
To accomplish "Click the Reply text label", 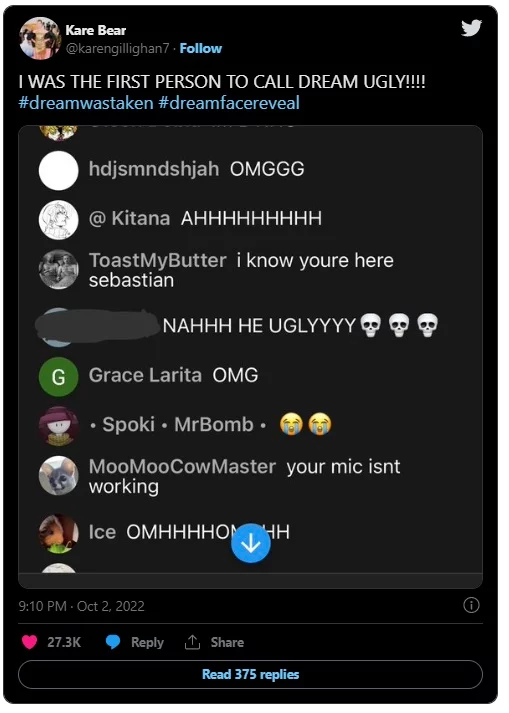I will click(147, 642).
